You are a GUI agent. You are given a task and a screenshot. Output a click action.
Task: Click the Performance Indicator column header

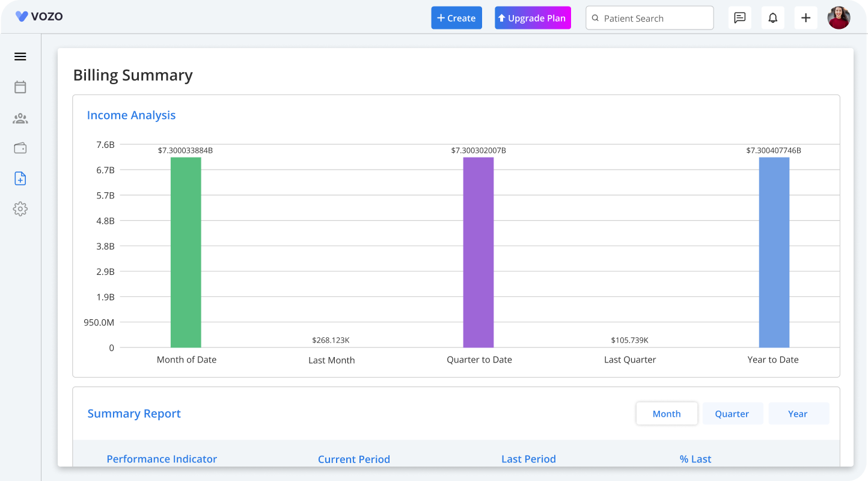coord(162,459)
